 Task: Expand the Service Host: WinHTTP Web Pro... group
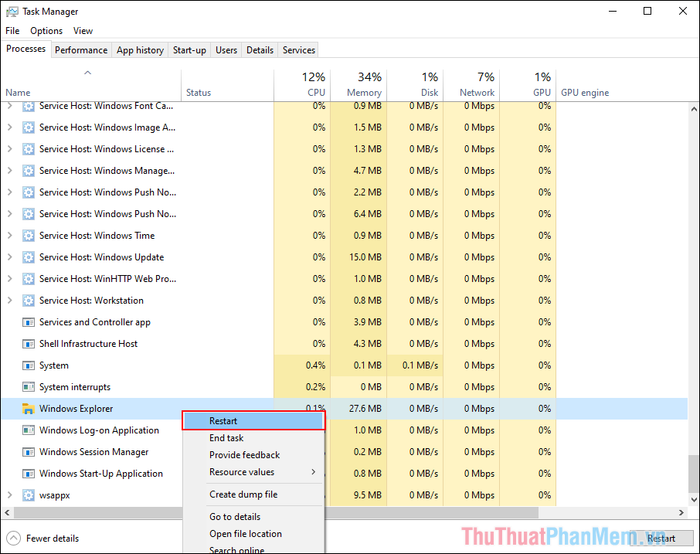click(9, 279)
